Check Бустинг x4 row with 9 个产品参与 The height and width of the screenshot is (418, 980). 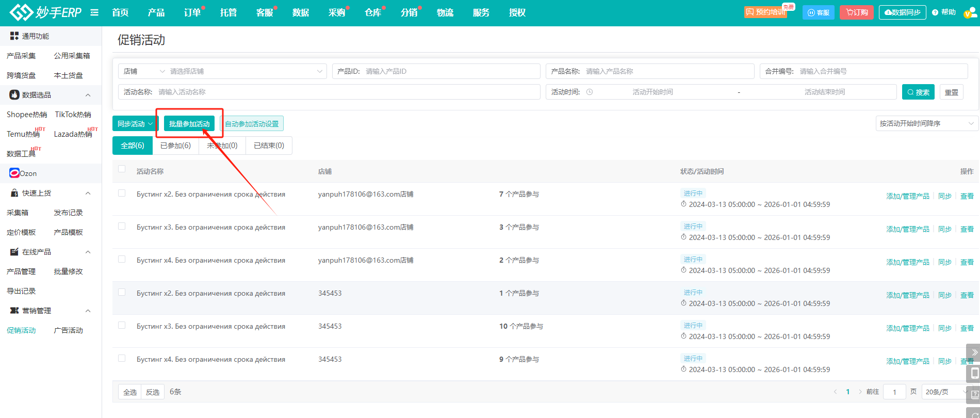(x=122, y=358)
